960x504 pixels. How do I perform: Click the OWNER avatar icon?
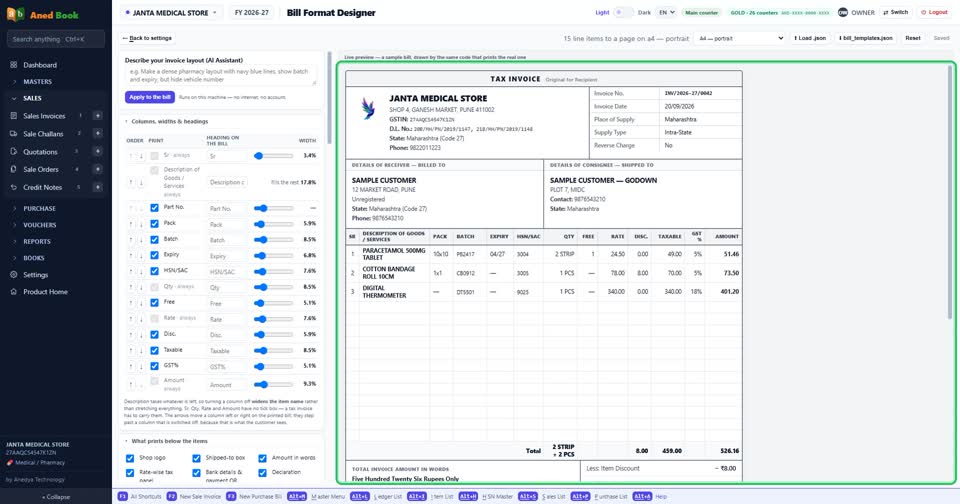[842, 12]
